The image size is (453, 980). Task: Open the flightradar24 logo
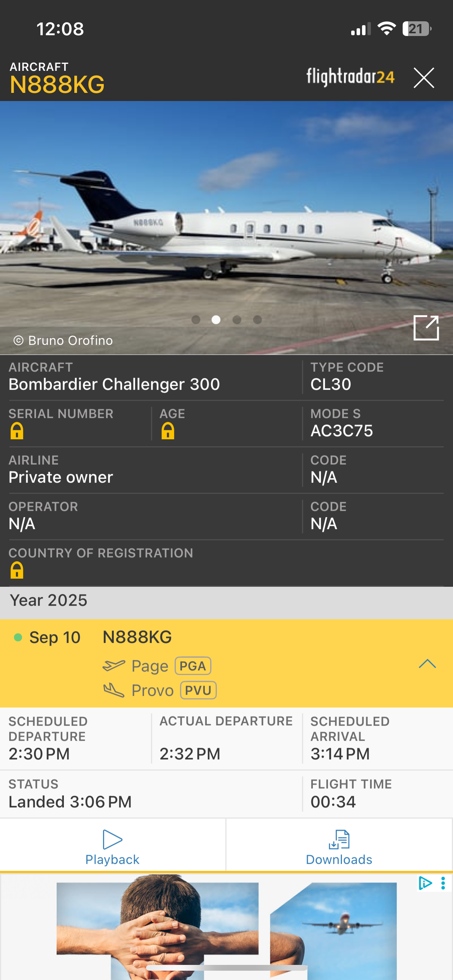(350, 76)
